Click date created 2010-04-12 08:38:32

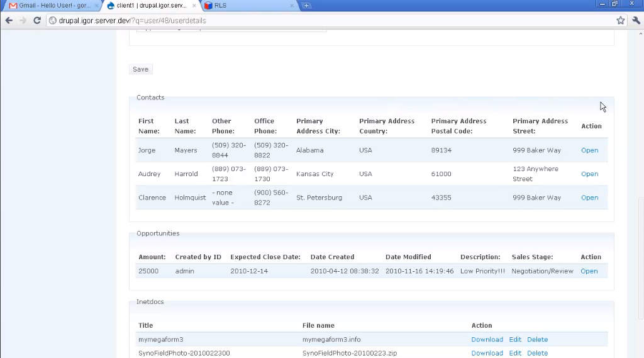345,271
